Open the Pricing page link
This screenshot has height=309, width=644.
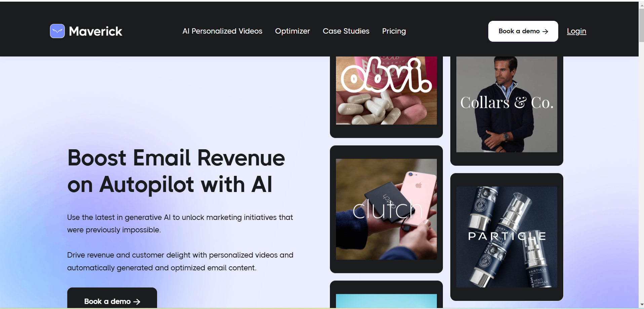click(x=394, y=31)
